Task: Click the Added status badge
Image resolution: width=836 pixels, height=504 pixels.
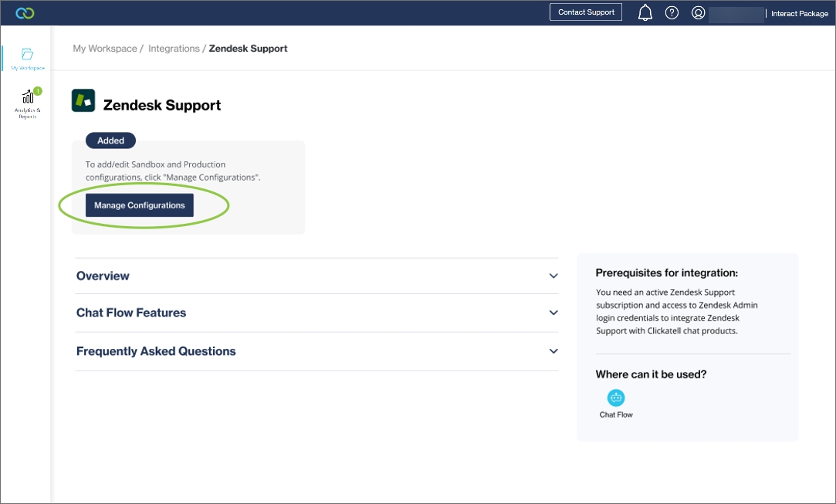Action: pos(111,140)
